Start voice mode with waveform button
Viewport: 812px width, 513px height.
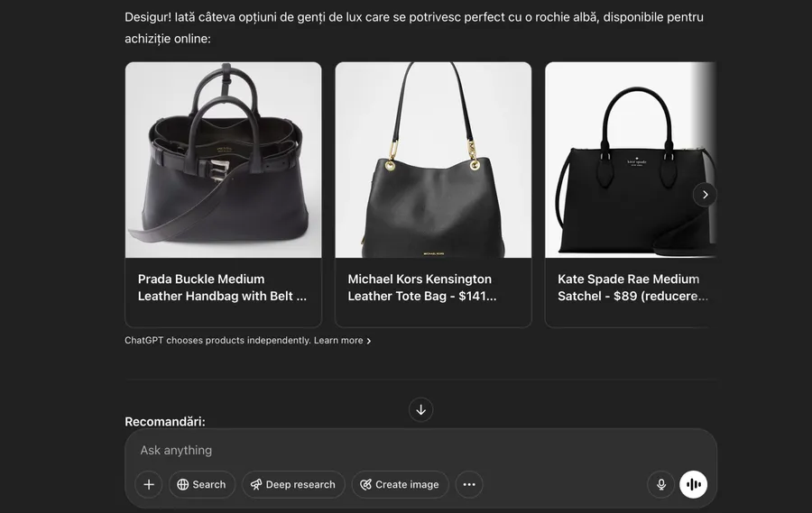(694, 484)
